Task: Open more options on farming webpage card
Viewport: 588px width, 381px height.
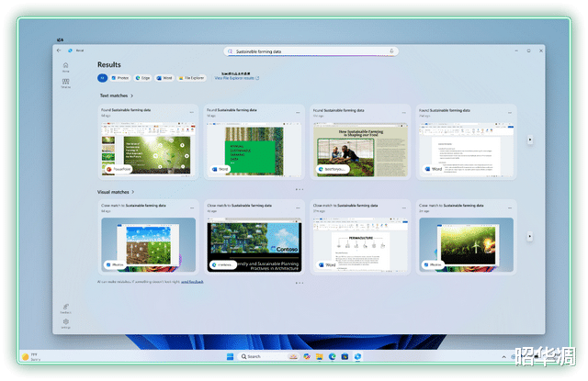Action: coord(404,112)
